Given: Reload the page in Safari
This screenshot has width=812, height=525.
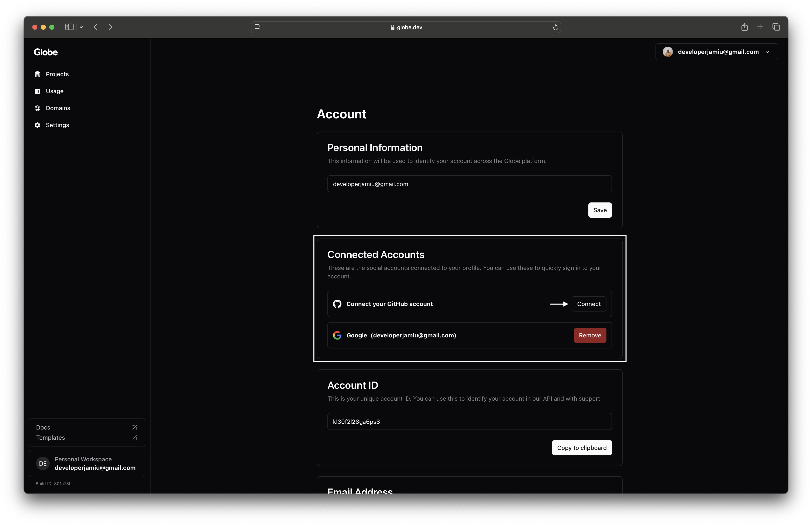Looking at the screenshot, I should (x=555, y=27).
